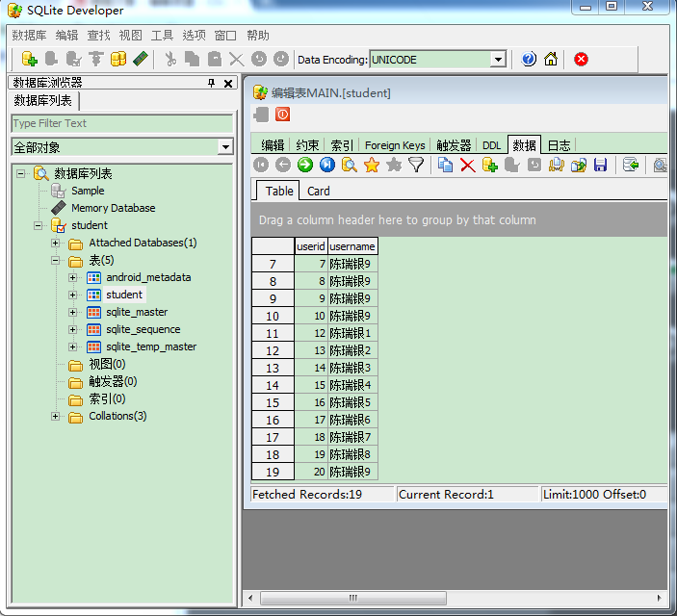The image size is (677, 616).
Task: Click the green memory chip icon
Action: point(141,59)
